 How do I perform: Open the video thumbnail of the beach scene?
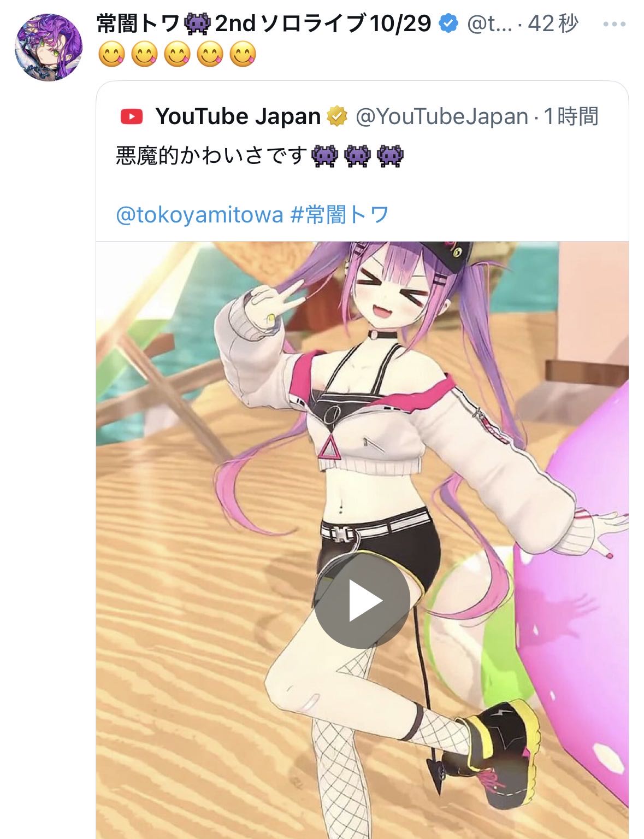coord(363,540)
